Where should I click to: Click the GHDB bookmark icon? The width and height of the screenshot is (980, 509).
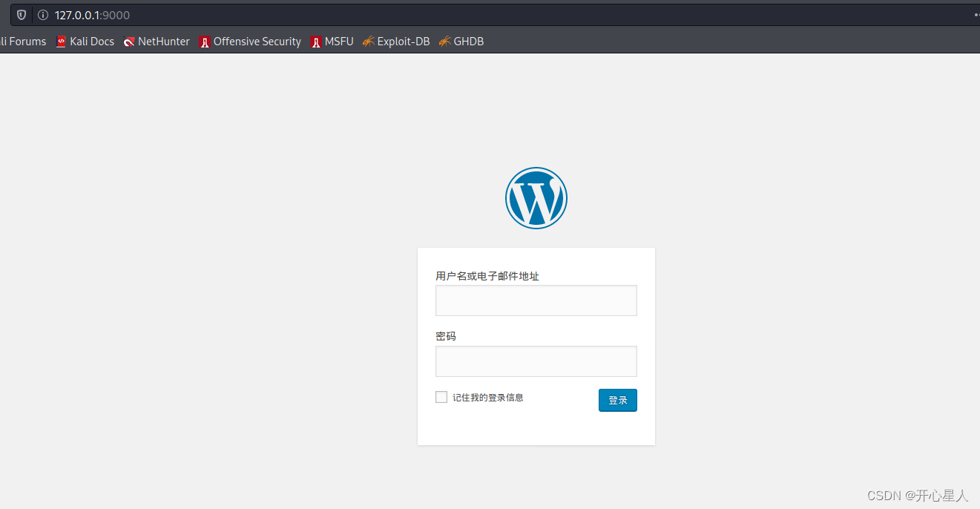pyautogui.click(x=444, y=42)
